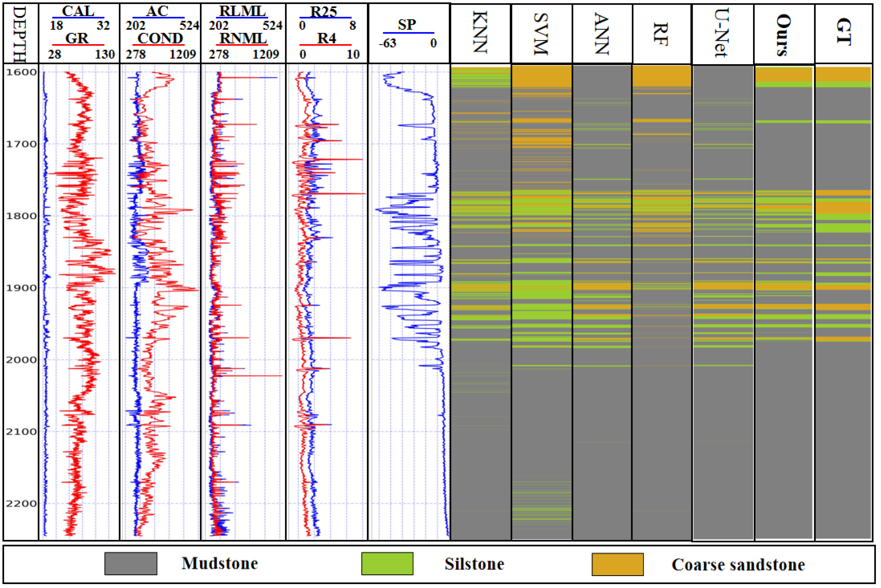
Task: Select the SVM column header
Action: tap(541, 34)
